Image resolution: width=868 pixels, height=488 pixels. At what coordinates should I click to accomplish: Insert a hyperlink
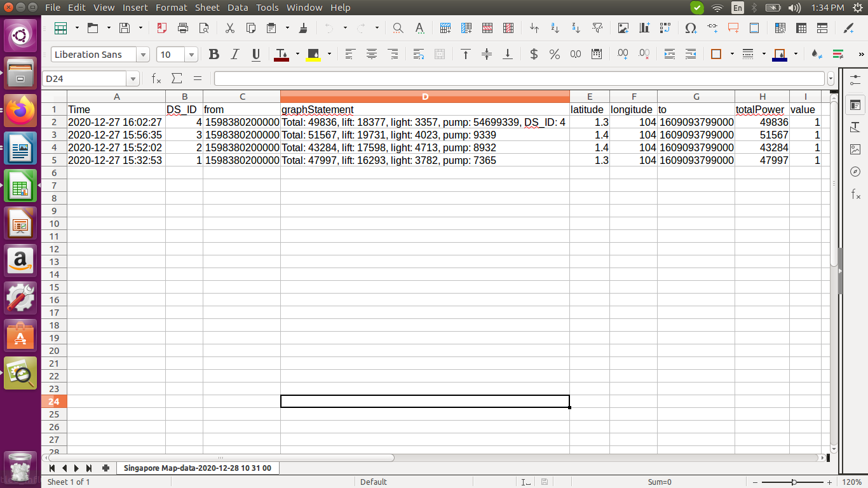[713, 28]
